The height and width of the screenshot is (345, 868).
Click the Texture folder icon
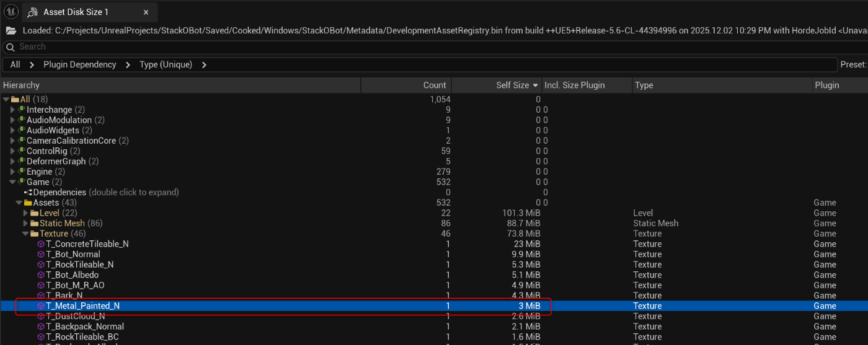pyautogui.click(x=35, y=234)
